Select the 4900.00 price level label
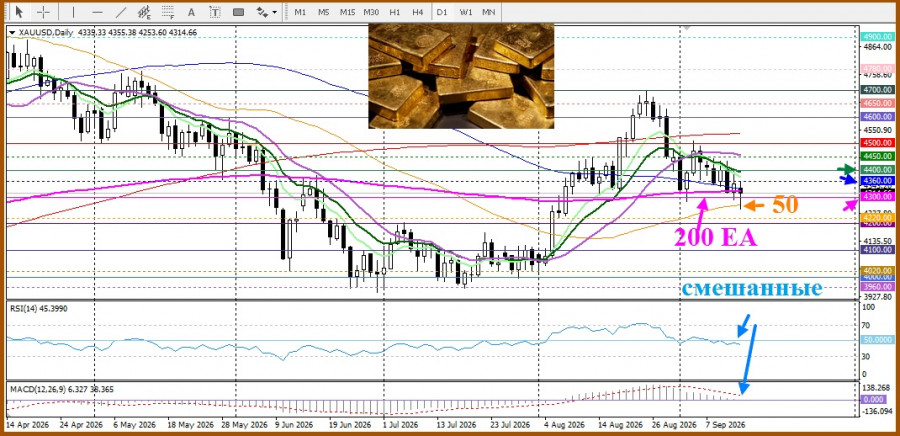 878,37
